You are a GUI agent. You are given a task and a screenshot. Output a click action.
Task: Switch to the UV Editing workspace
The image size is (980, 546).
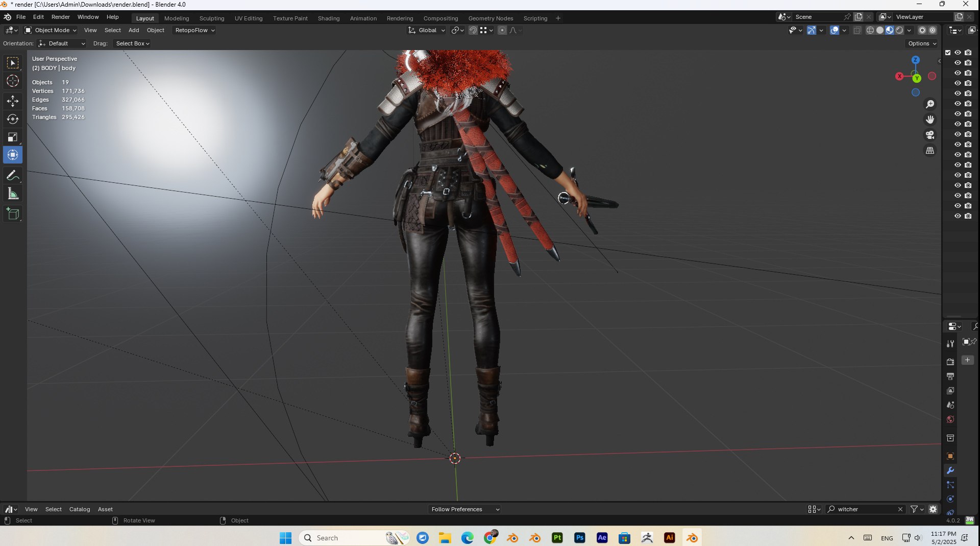click(x=249, y=18)
